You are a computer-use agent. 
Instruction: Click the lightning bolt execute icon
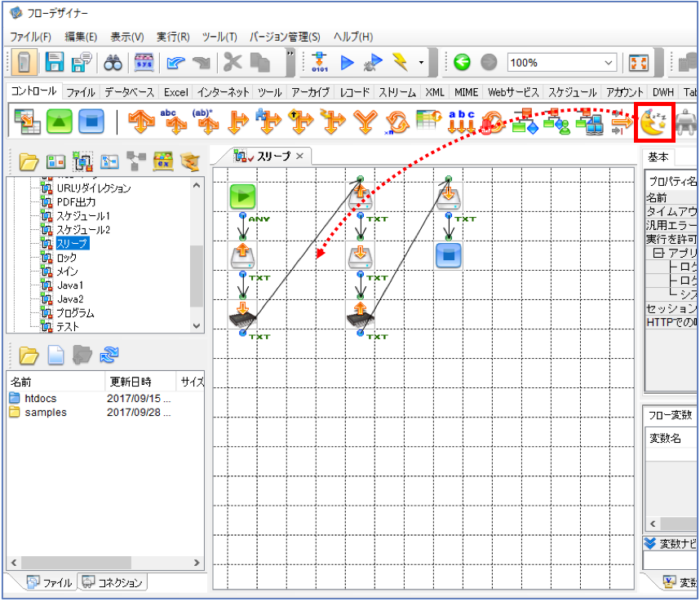pyautogui.click(x=400, y=62)
